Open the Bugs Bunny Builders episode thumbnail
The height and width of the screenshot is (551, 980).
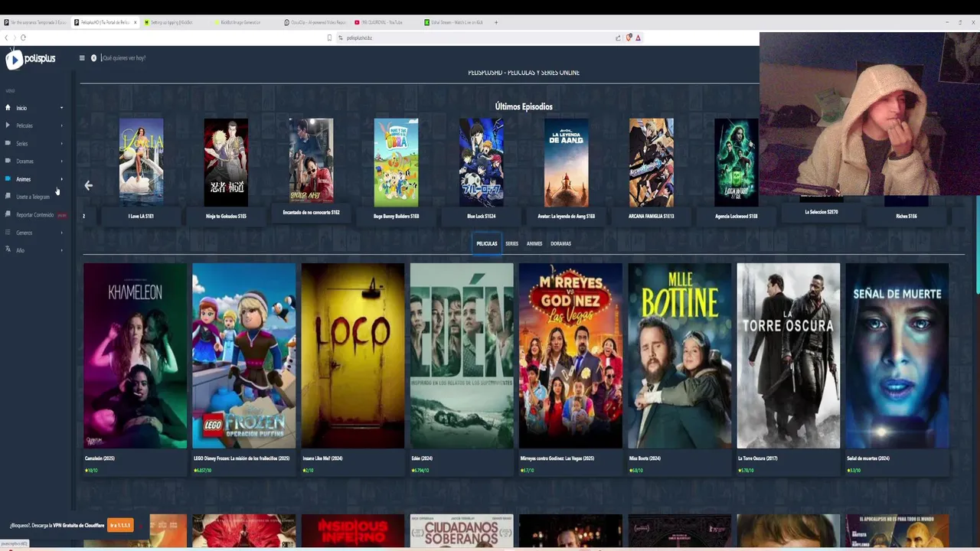(x=396, y=162)
